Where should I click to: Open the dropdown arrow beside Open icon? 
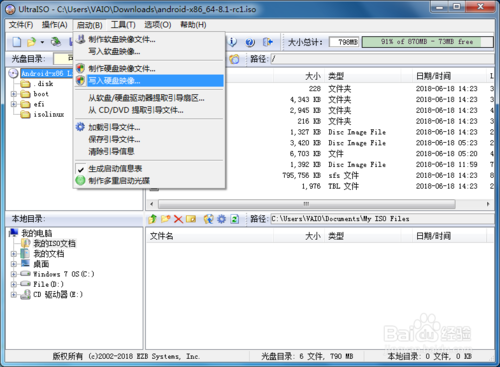pos(42,42)
